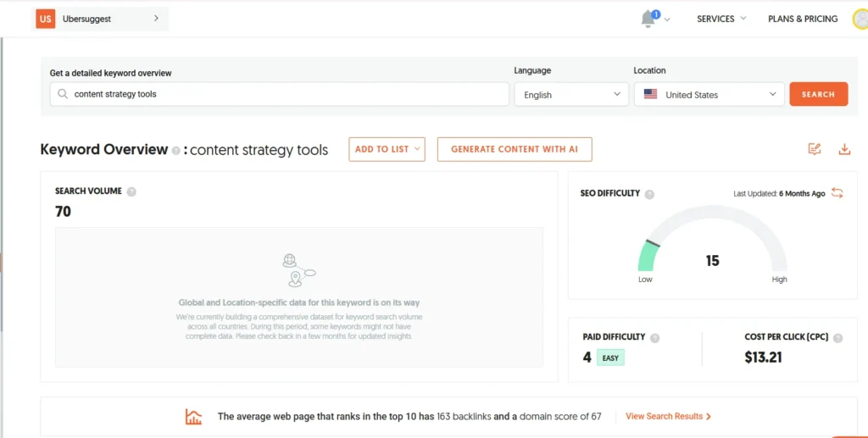This screenshot has height=438, width=868.
Task: Expand the Add to List dropdown
Action: tap(387, 149)
